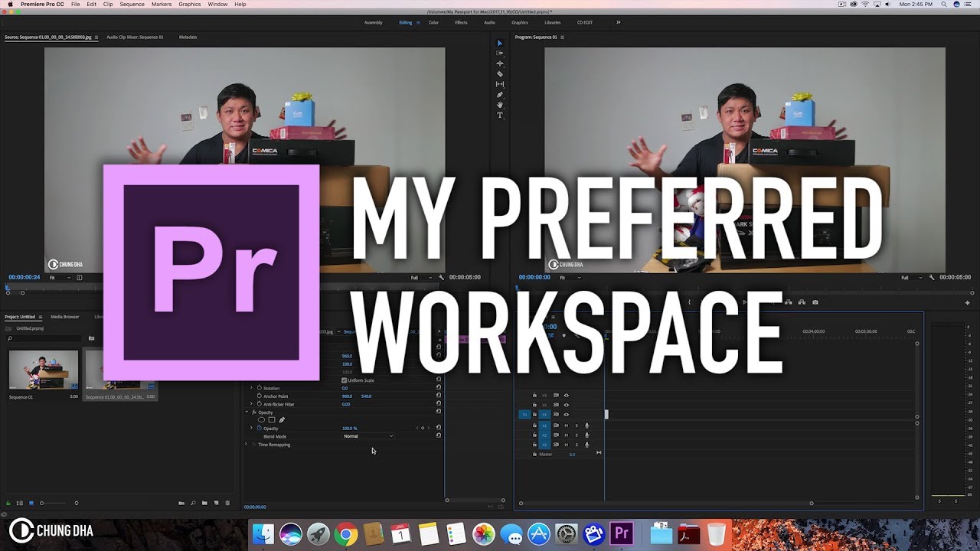980x551 pixels.
Task: Select the Ripple Edit tool
Action: point(500,64)
